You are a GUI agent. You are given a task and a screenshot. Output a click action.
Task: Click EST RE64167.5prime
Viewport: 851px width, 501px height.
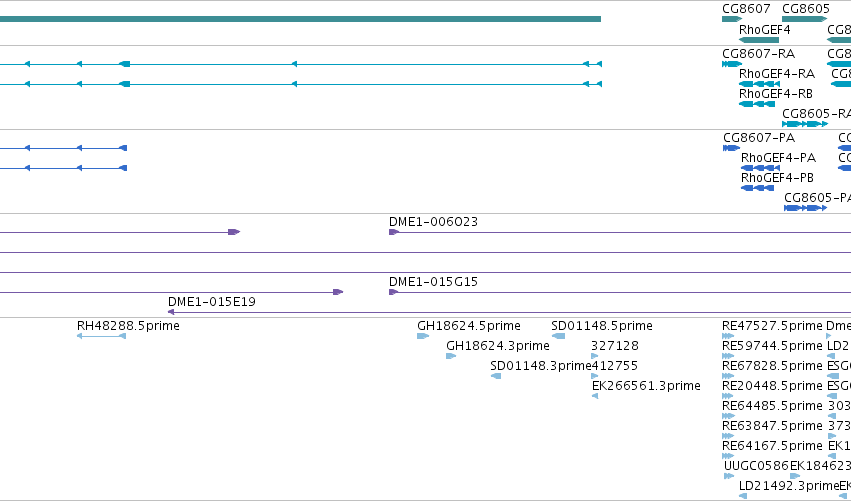(x=728, y=456)
